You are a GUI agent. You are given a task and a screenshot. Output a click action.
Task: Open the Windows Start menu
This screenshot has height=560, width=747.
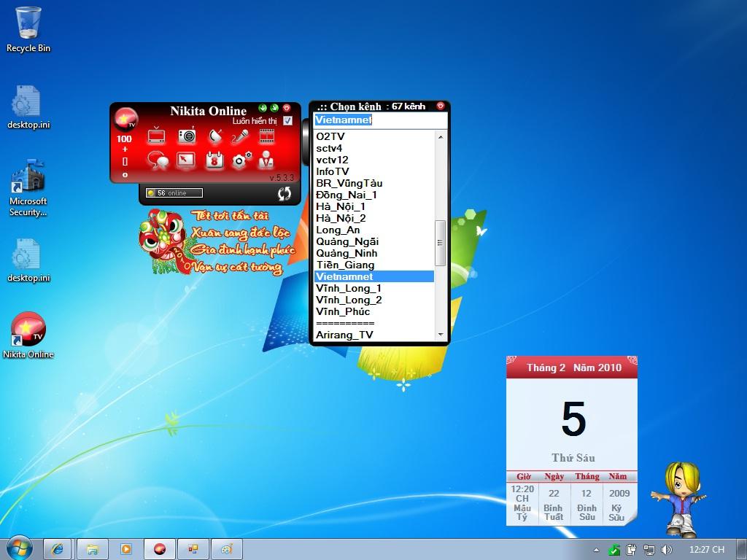18,549
